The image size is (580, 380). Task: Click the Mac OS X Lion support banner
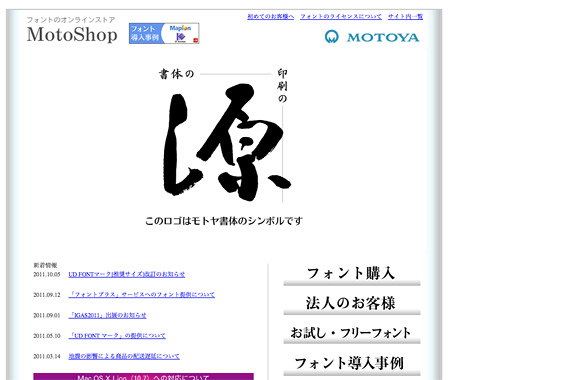[144, 377]
